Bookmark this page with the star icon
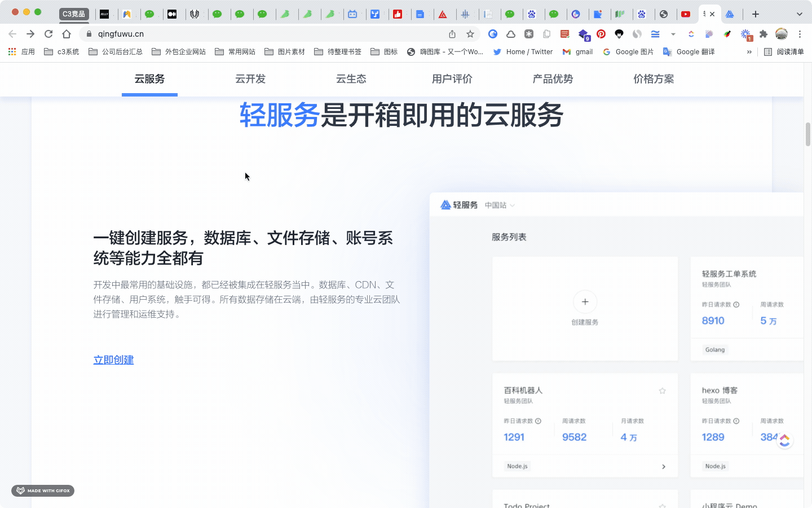Image resolution: width=812 pixels, height=508 pixels. (x=470, y=34)
